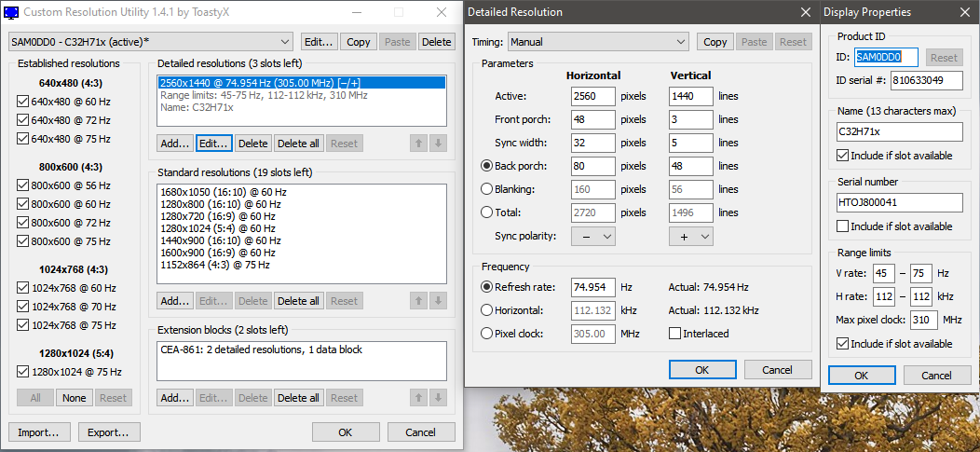Click the Refresh rate input field
This screenshot has width=980, height=452.
[x=592, y=287]
